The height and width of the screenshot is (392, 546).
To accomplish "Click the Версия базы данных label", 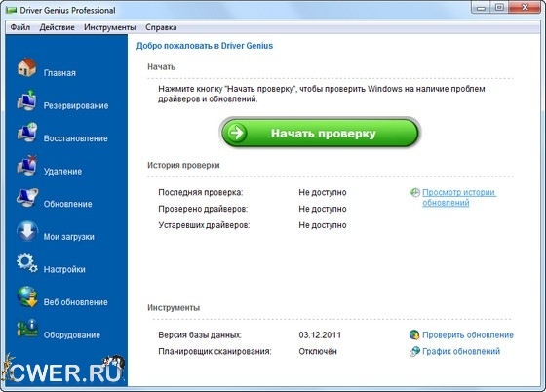I will tap(200, 334).
